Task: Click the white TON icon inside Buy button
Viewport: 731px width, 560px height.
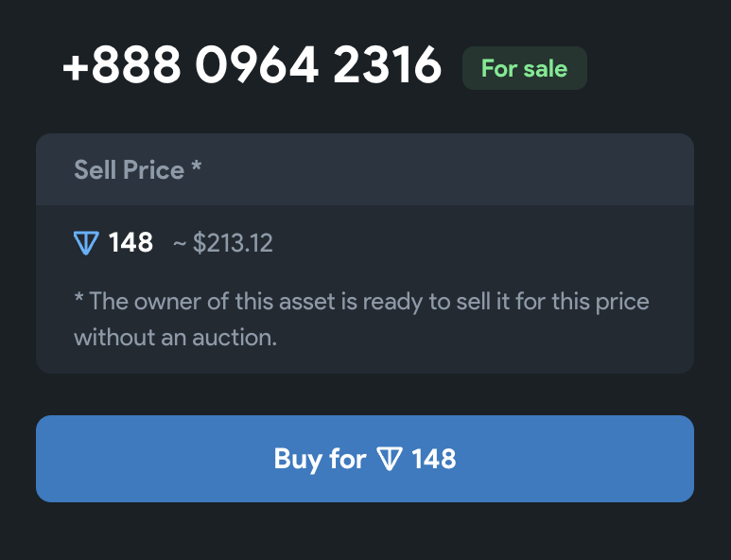Action: click(390, 459)
